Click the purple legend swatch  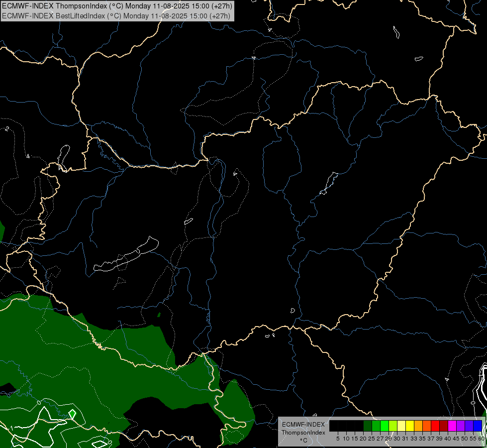pos(461,426)
